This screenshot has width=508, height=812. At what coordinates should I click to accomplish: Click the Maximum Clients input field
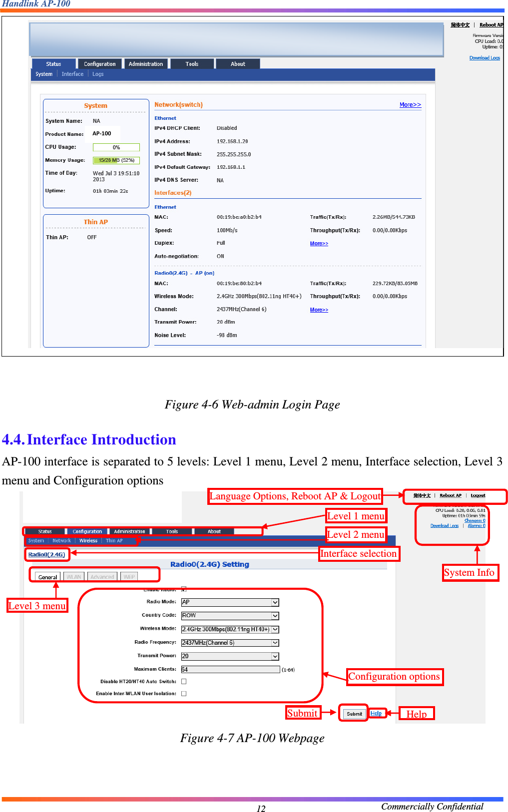(230, 669)
